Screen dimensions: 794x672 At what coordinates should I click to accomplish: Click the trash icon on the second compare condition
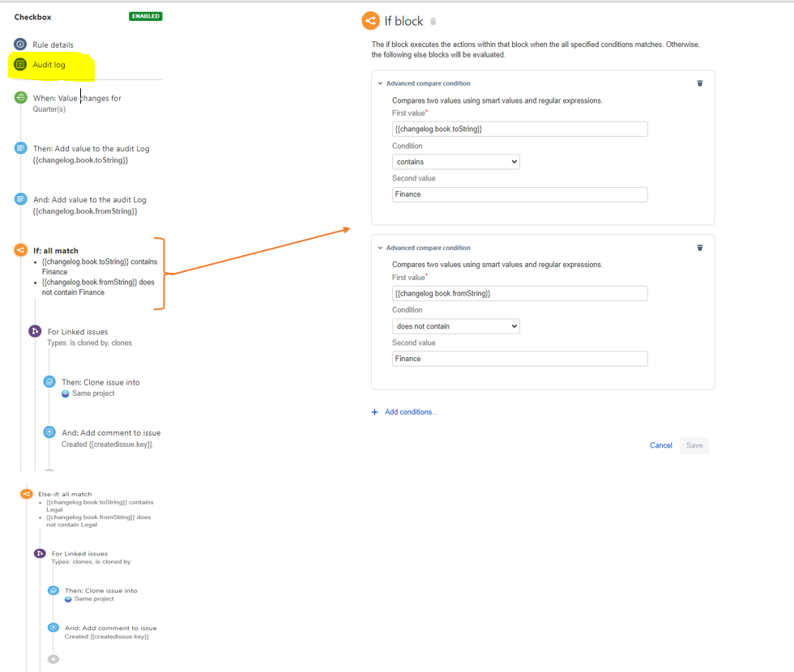pyautogui.click(x=699, y=248)
